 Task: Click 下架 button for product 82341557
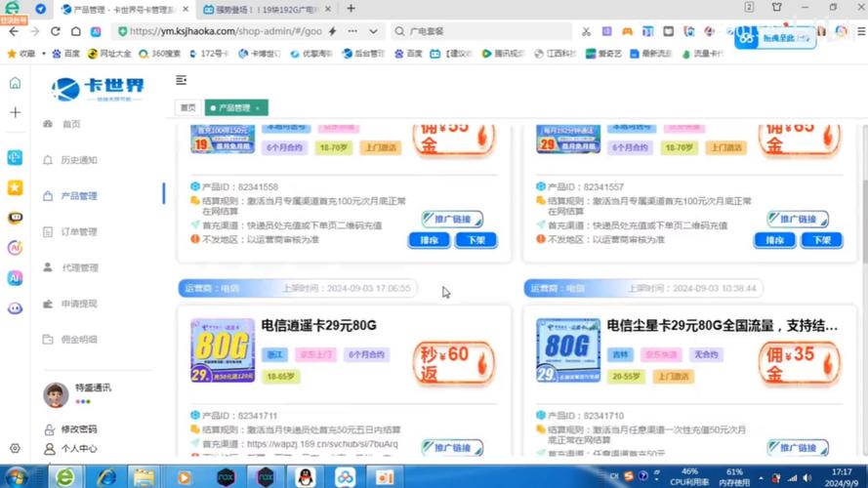click(821, 240)
